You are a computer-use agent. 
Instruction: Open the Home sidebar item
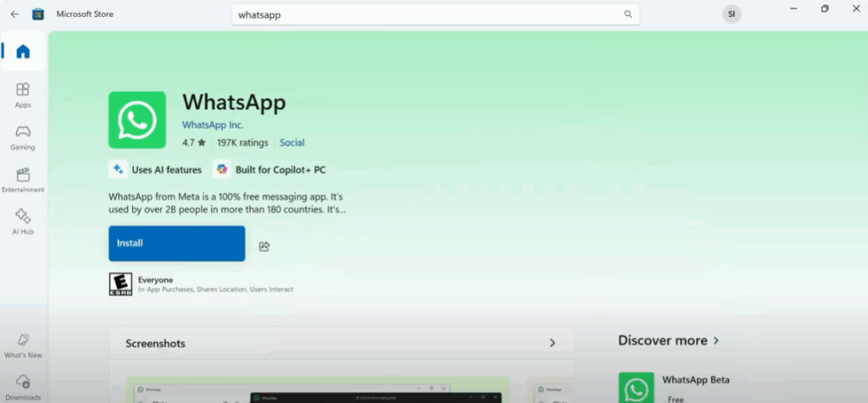coord(23,52)
